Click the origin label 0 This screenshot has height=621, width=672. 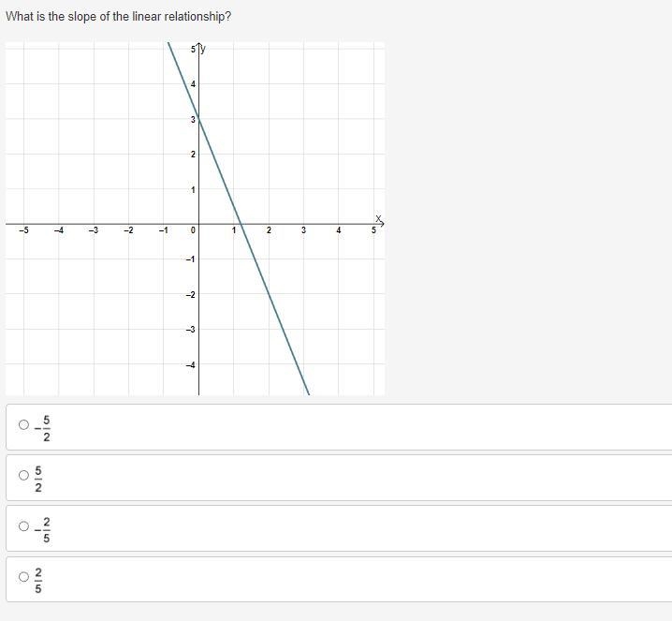pyautogui.click(x=193, y=230)
